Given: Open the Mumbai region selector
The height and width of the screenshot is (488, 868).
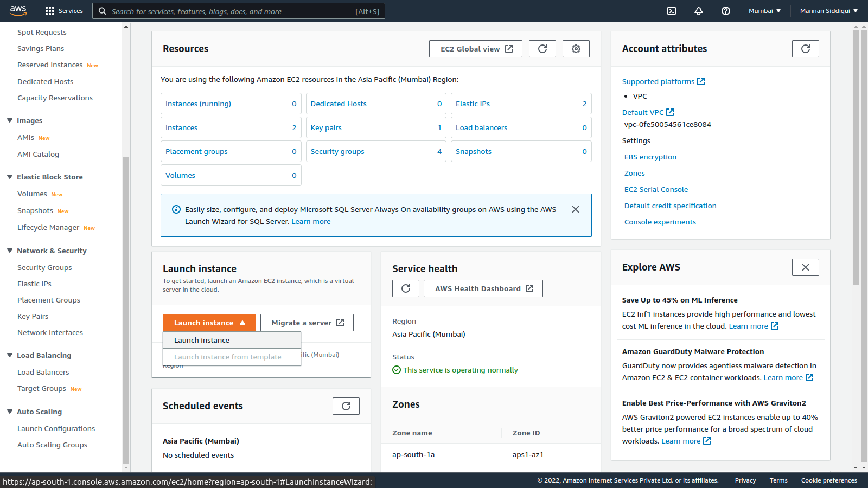Looking at the screenshot, I should point(764,10).
